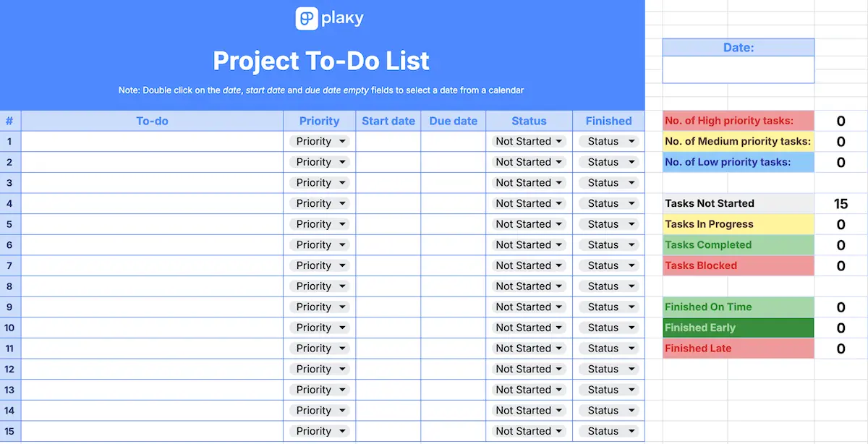The height and width of the screenshot is (444, 868).
Task: Click Due date cell in row 6
Action: [453, 245]
